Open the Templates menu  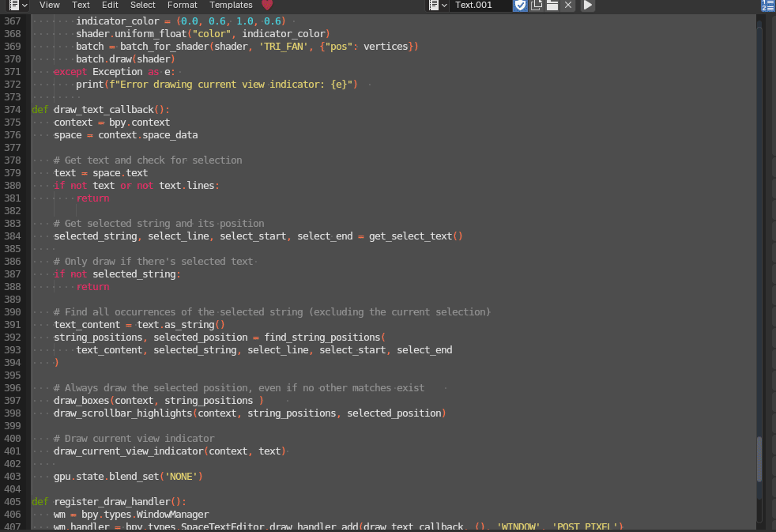click(x=231, y=5)
